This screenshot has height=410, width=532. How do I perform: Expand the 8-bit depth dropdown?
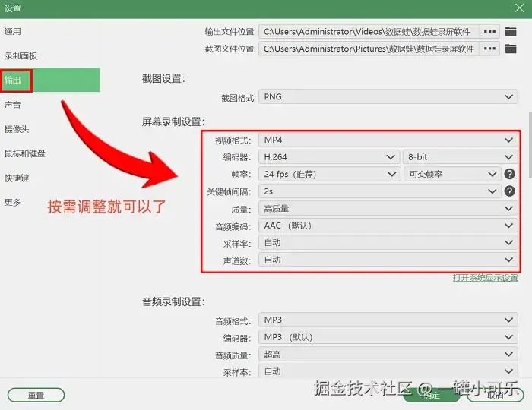coord(461,157)
